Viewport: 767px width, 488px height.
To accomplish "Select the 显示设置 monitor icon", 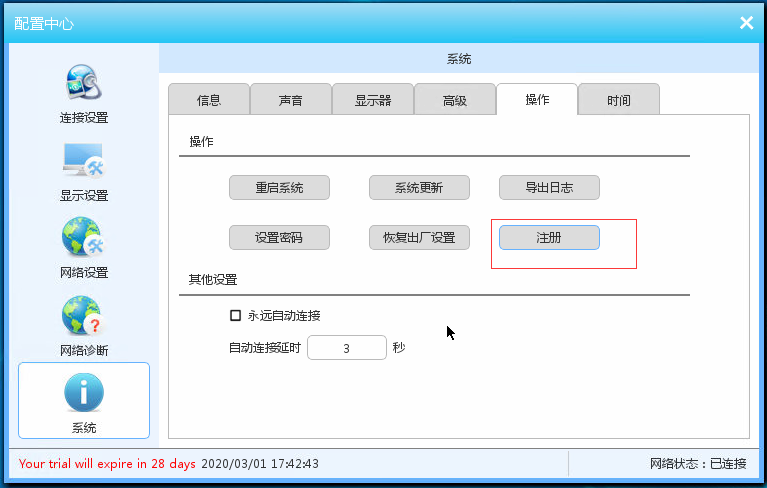I will tap(83, 162).
